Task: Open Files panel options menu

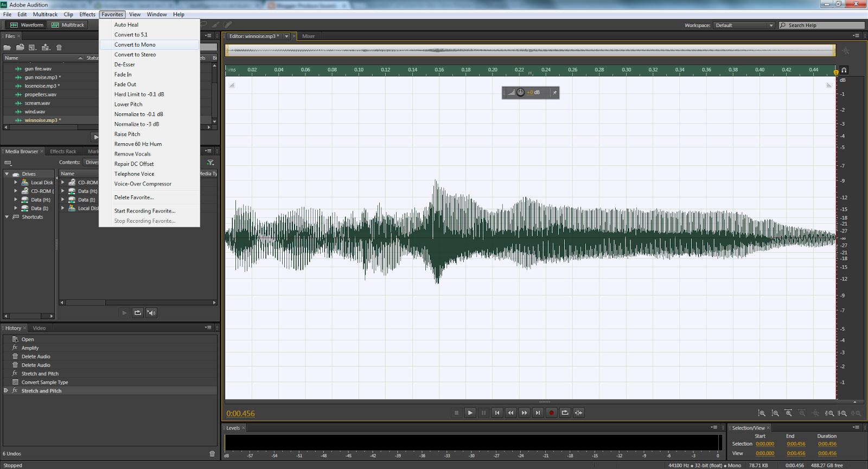Action: click(x=208, y=36)
